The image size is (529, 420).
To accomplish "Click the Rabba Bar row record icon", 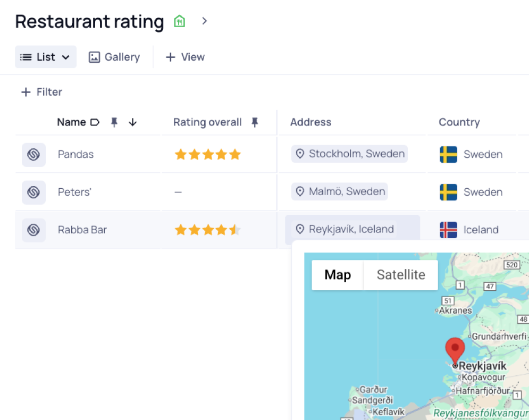I will tap(33, 230).
